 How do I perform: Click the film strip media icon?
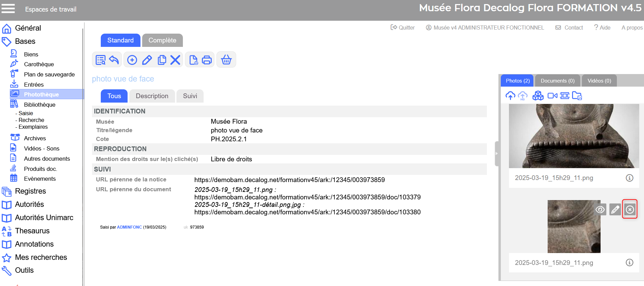pyautogui.click(x=565, y=96)
